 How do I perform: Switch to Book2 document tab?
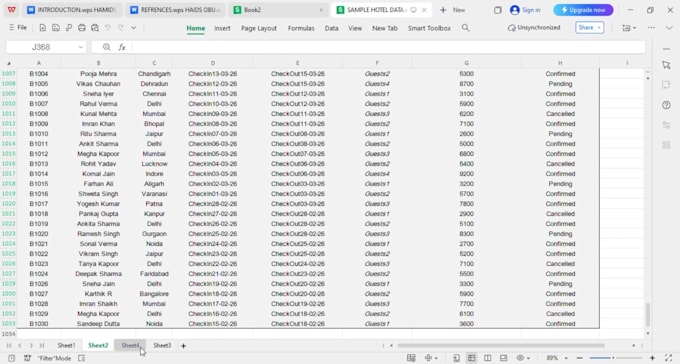278,10
